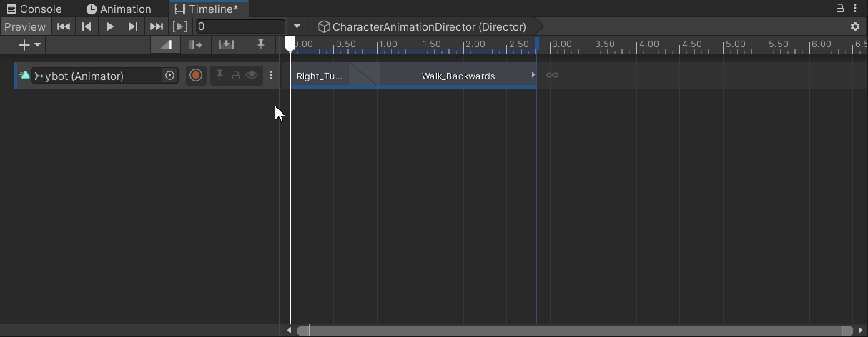Screen dimensions: 868x337
Task: Toggle the timeline markers pin button
Action: pyautogui.click(x=261, y=44)
